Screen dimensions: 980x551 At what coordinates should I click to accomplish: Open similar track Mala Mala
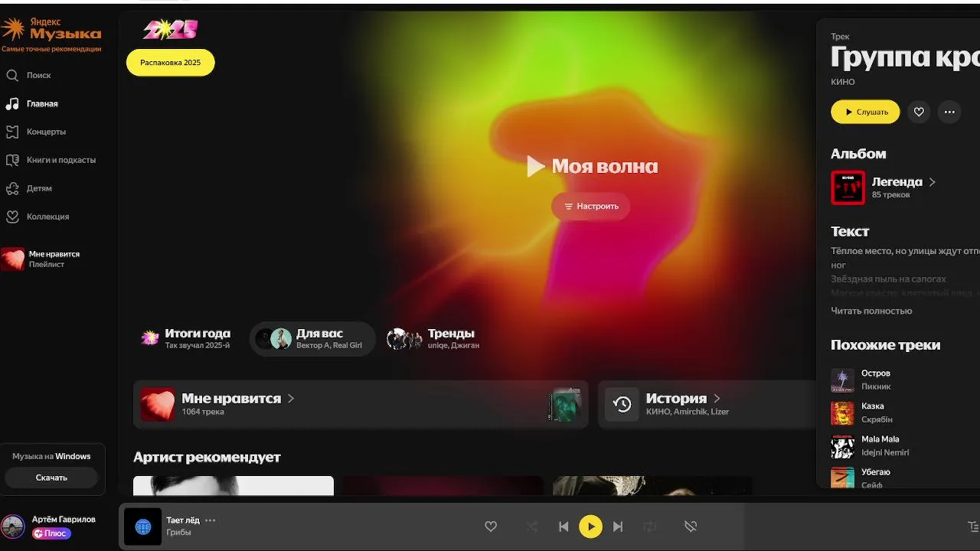coord(880,439)
